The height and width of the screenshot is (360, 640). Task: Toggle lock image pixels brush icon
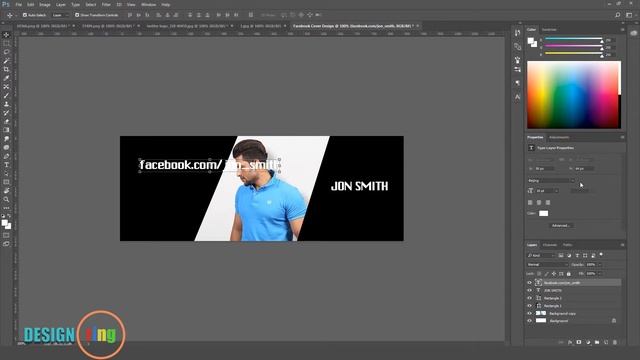(x=547, y=274)
